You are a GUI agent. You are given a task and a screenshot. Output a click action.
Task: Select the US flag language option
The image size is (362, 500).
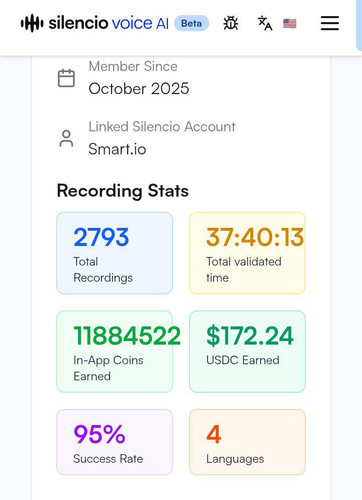coord(289,24)
